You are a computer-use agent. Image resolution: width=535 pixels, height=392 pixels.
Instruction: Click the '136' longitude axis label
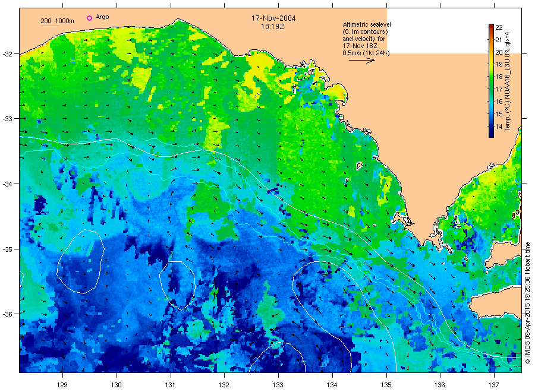tap(440, 385)
